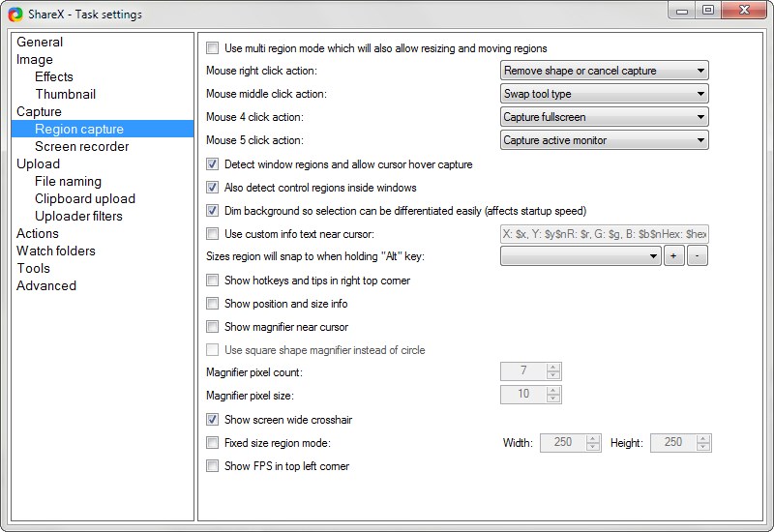Expand Mouse 4 click action dropdown
The image size is (774, 532).
[604, 117]
